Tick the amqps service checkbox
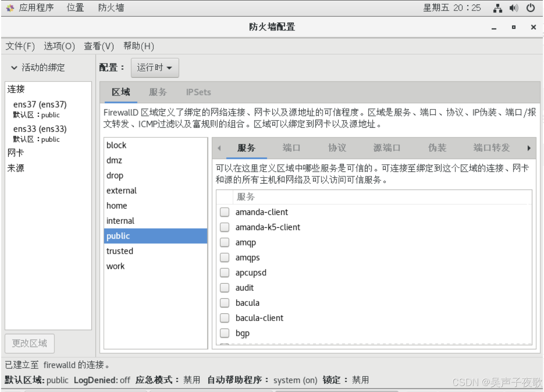 click(225, 258)
